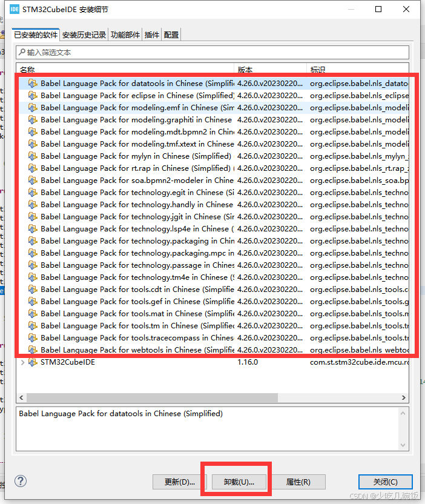425x504 pixels.
Task: Click horizontal scrollbar left arrow
Action: pyautogui.click(x=21, y=397)
